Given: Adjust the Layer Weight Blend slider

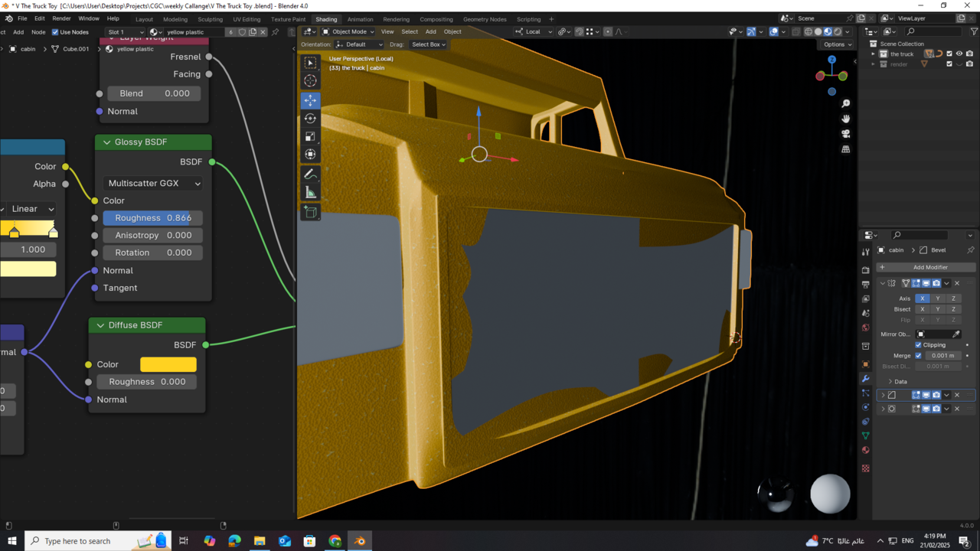Looking at the screenshot, I should click(x=154, y=93).
